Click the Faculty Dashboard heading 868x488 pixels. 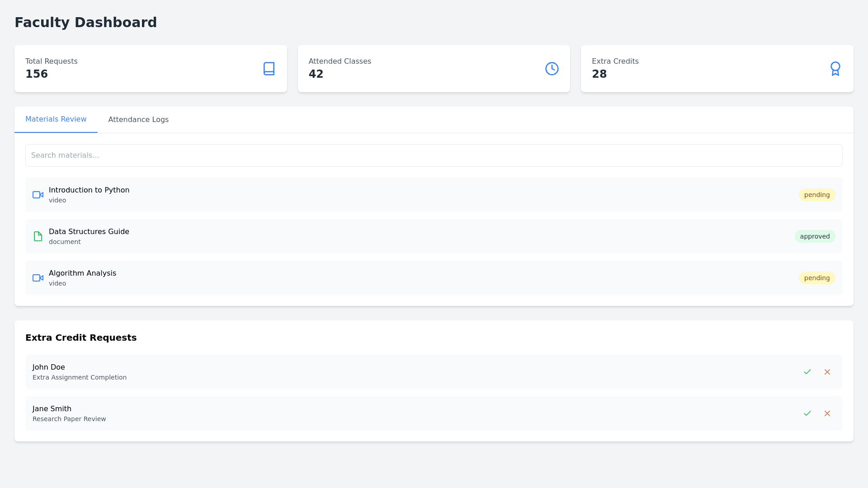86,22
